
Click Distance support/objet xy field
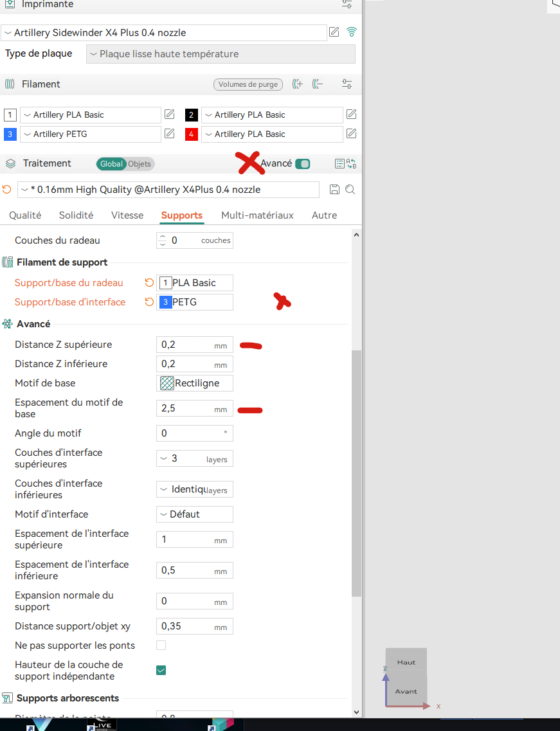194,627
